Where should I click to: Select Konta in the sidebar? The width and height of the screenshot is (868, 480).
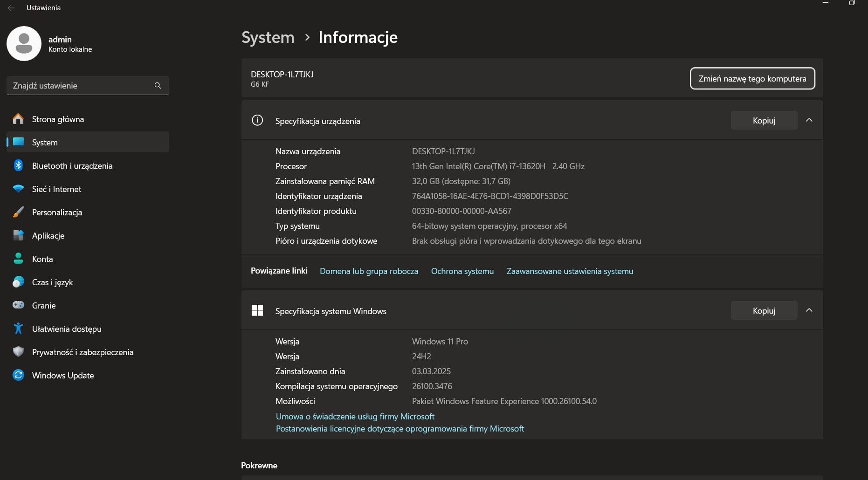click(88, 259)
